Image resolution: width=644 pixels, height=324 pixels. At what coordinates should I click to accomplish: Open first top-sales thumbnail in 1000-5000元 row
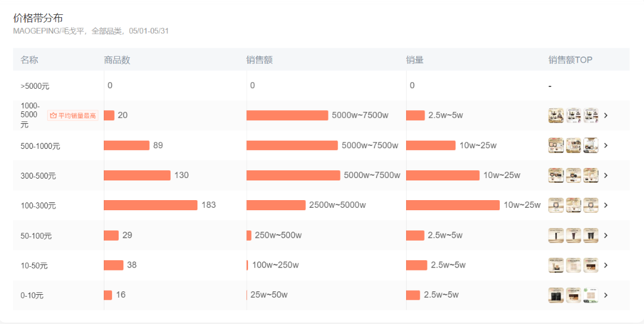pyautogui.click(x=556, y=116)
